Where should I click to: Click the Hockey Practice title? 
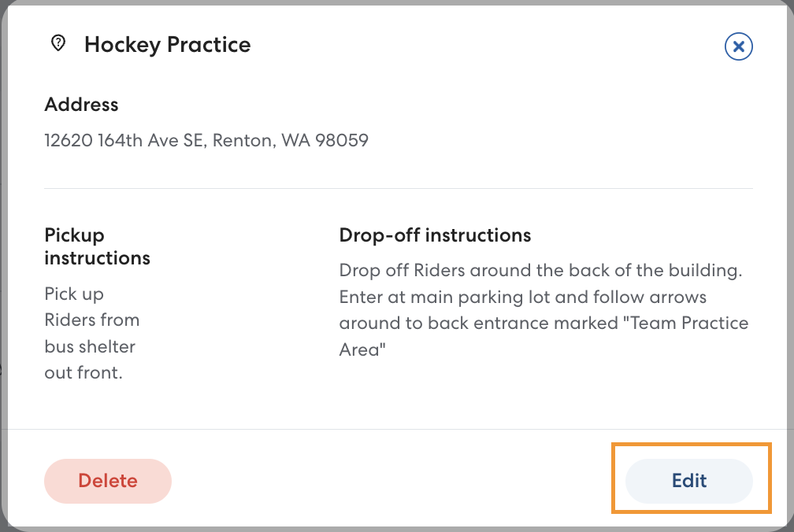tap(167, 45)
